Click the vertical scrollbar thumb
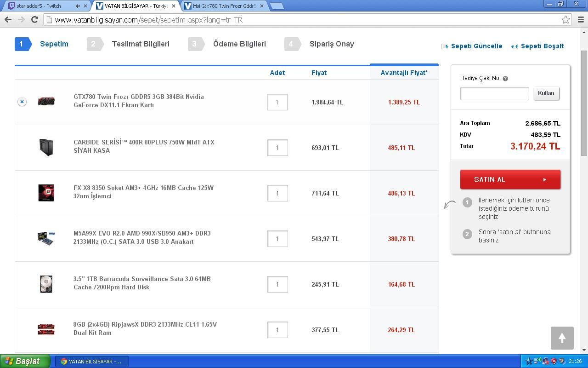Screen dimensions: 588x368 point(584,103)
